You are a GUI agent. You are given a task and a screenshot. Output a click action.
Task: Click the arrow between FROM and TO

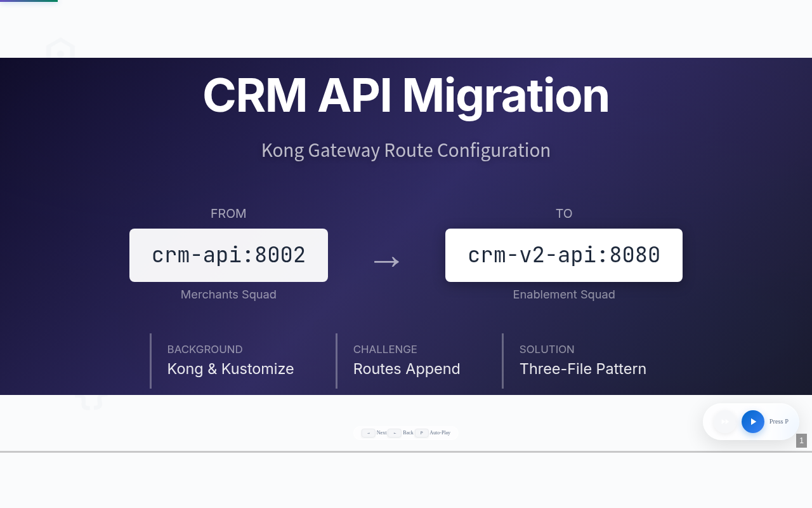[386, 261]
